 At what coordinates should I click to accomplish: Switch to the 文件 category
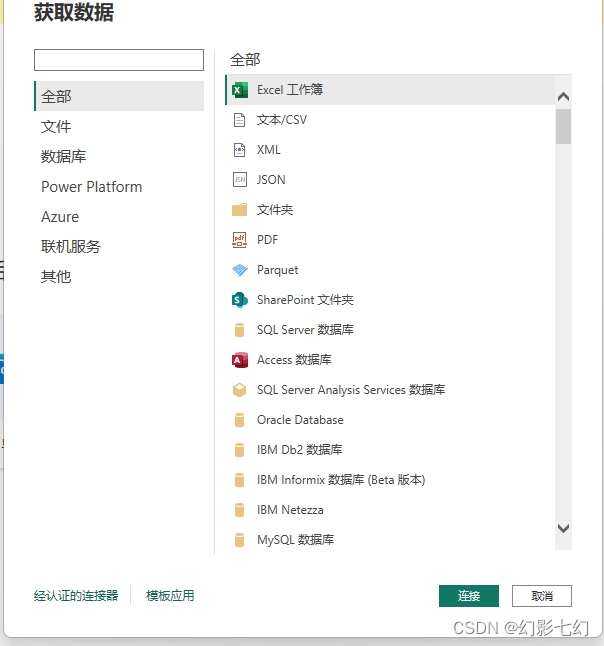(119, 126)
